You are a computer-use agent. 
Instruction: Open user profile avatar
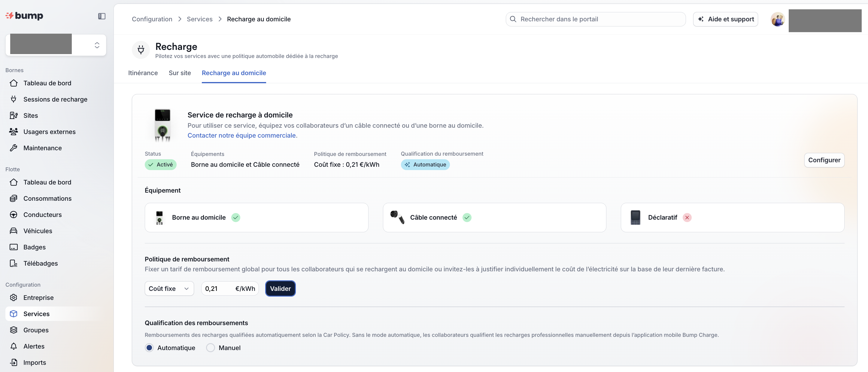click(x=778, y=19)
